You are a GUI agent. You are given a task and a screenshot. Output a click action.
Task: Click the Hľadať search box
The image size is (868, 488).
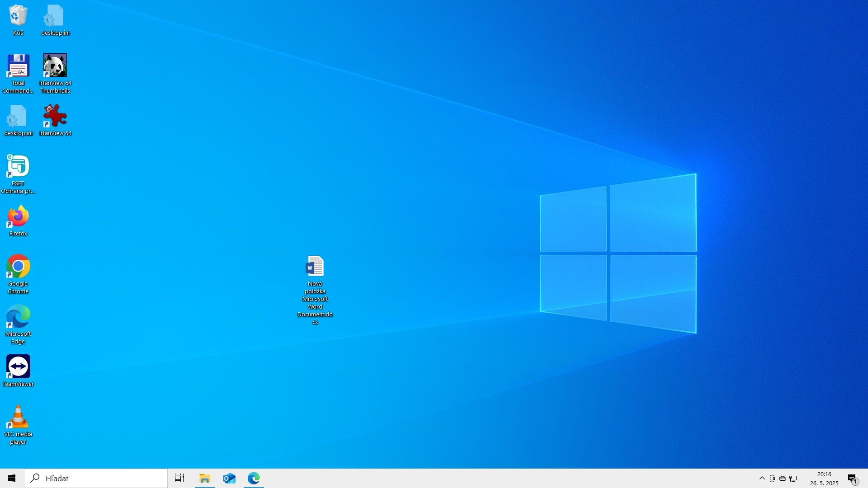(x=96, y=478)
